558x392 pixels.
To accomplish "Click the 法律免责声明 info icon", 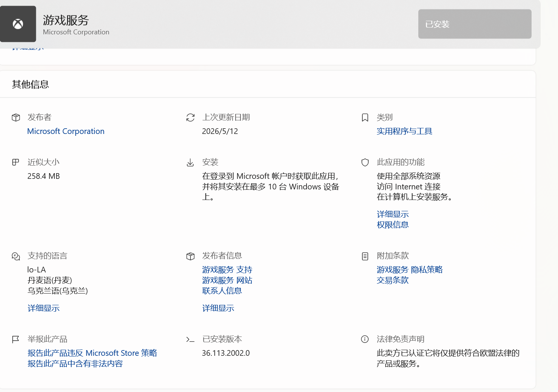I will coord(365,339).
